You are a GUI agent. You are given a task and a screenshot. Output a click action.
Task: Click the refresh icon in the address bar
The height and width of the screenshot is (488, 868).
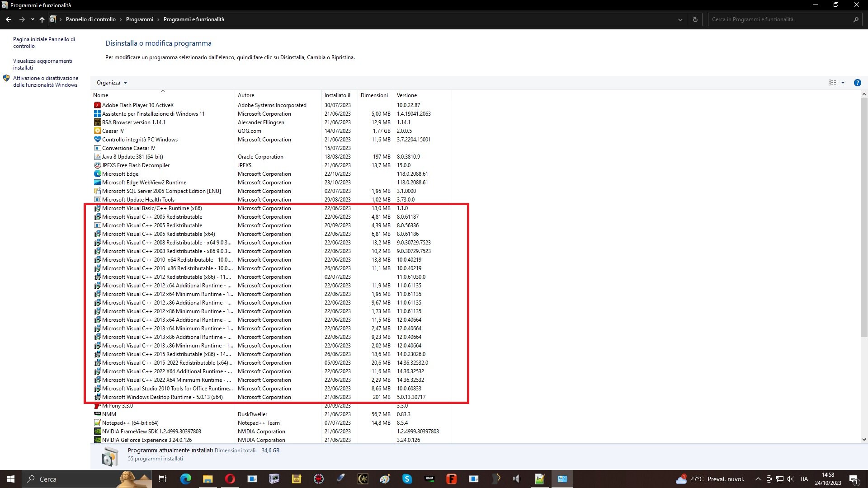click(x=695, y=19)
